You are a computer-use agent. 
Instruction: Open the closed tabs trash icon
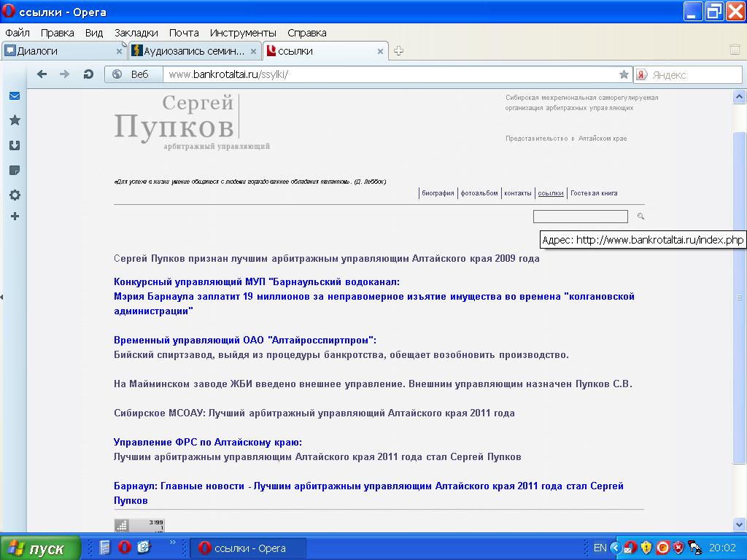pos(735,50)
